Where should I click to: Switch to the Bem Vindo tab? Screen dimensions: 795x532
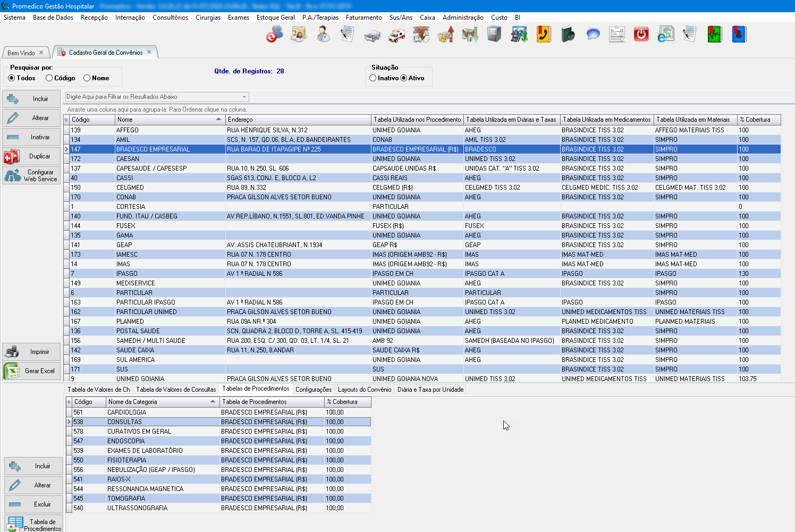click(x=21, y=53)
